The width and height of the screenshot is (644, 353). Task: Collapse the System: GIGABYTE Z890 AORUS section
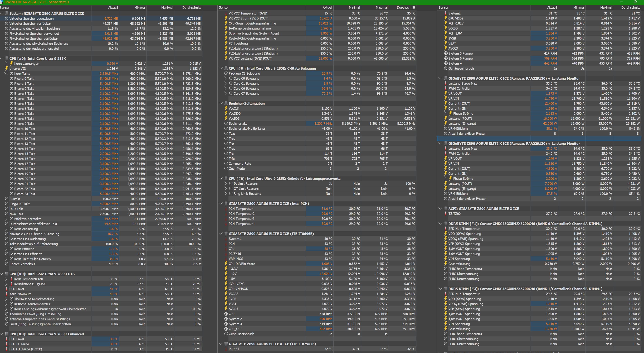tap(2, 13)
